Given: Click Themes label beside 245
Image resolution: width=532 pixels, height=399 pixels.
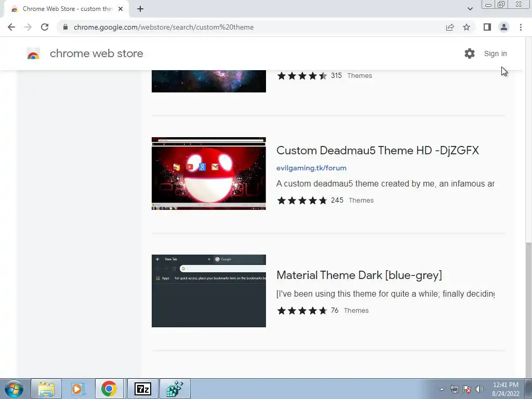Looking at the screenshot, I should pos(361,201).
